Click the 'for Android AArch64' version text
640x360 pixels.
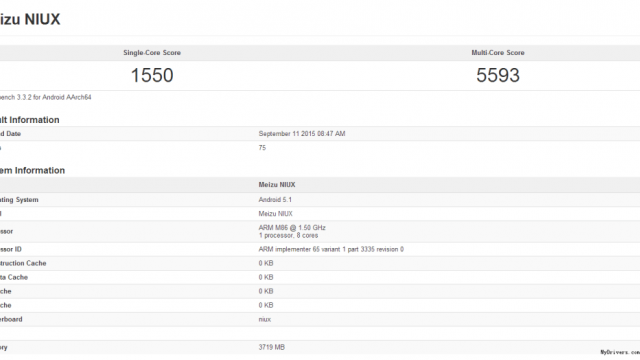point(62,97)
